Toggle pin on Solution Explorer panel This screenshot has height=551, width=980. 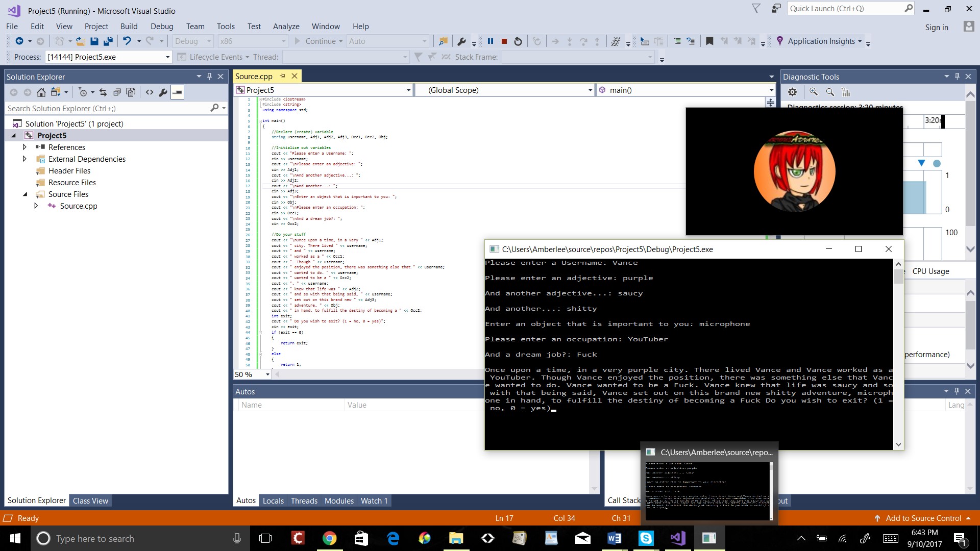[209, 77]
